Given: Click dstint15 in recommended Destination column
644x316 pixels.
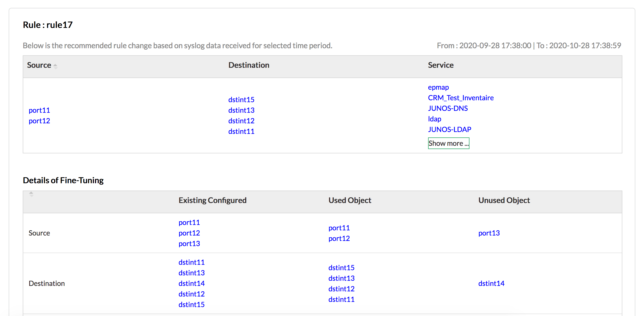Looking at the screenshot, I should pos(241,100).
